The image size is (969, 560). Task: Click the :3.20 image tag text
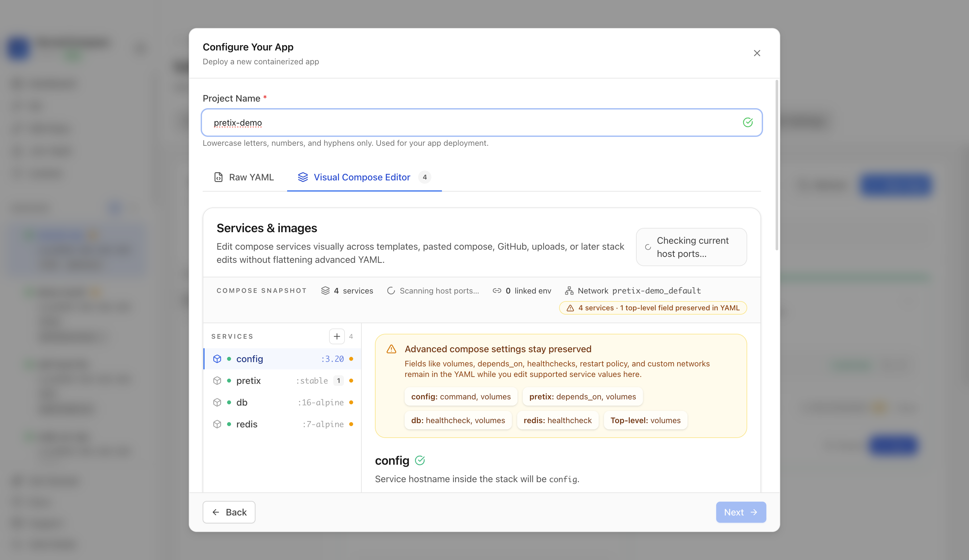332,358
